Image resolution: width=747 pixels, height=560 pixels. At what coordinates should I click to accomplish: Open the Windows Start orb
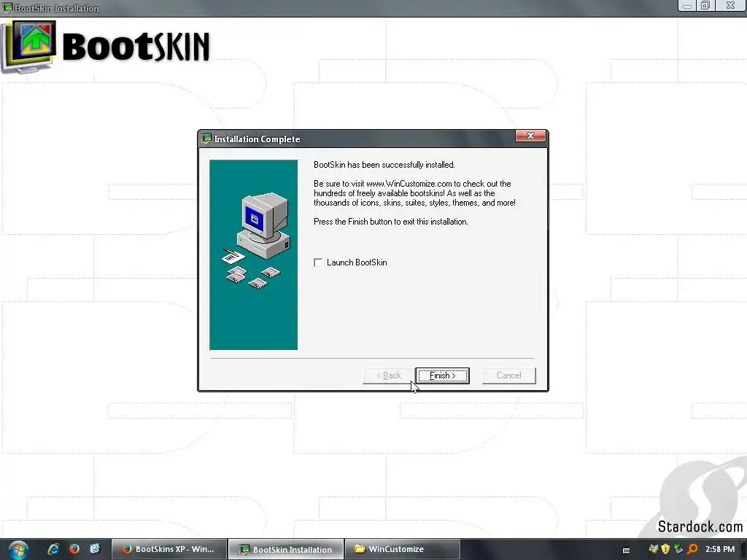coord(18,550)
